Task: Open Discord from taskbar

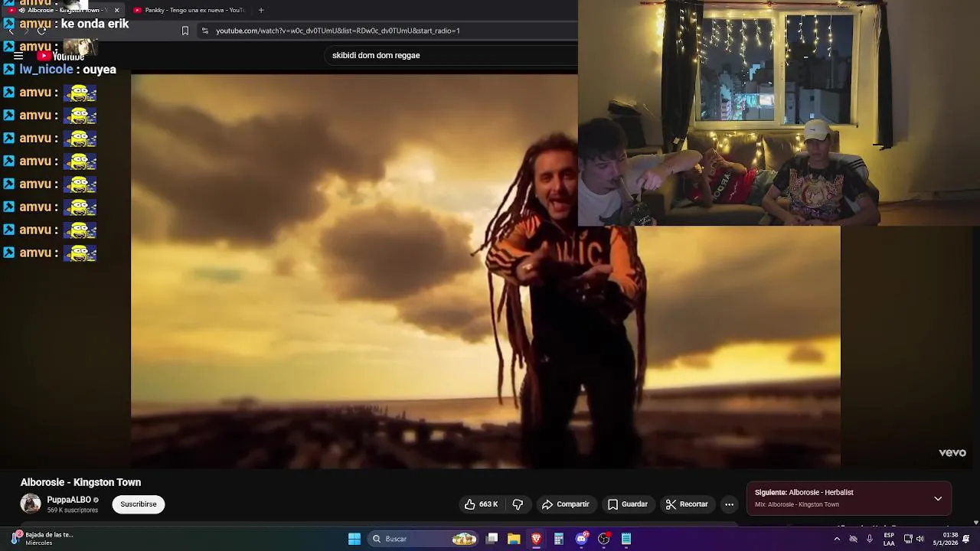Action: click(582, 539)
